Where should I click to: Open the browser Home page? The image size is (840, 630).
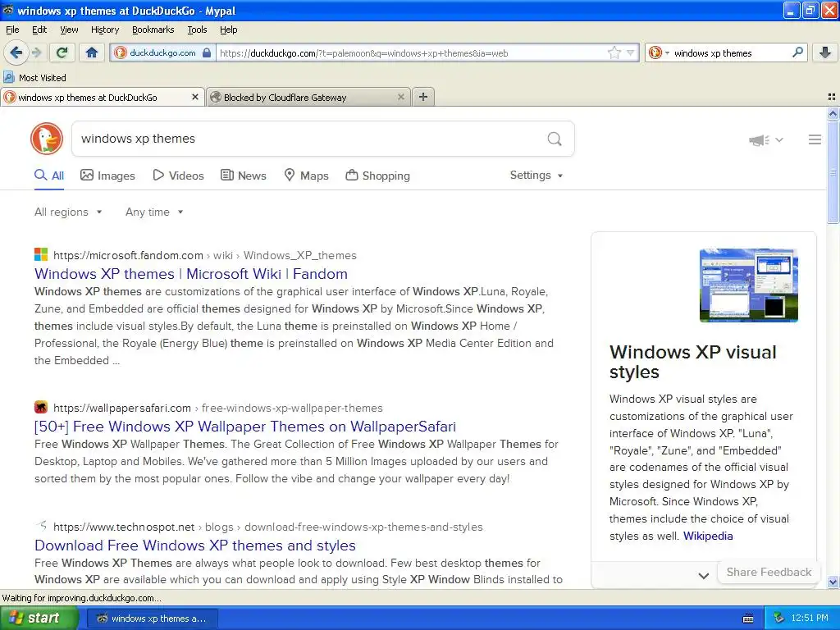(92, 52)
